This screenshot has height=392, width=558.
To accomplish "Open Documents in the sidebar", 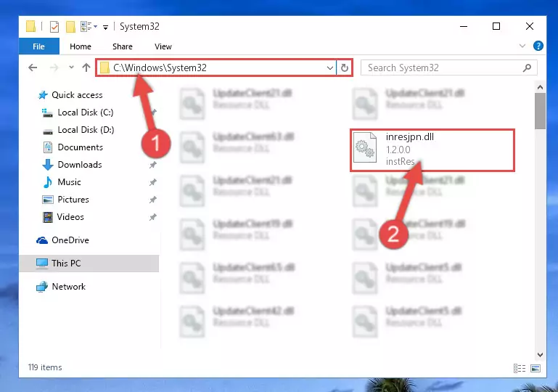I will click(x=80, y=147).
